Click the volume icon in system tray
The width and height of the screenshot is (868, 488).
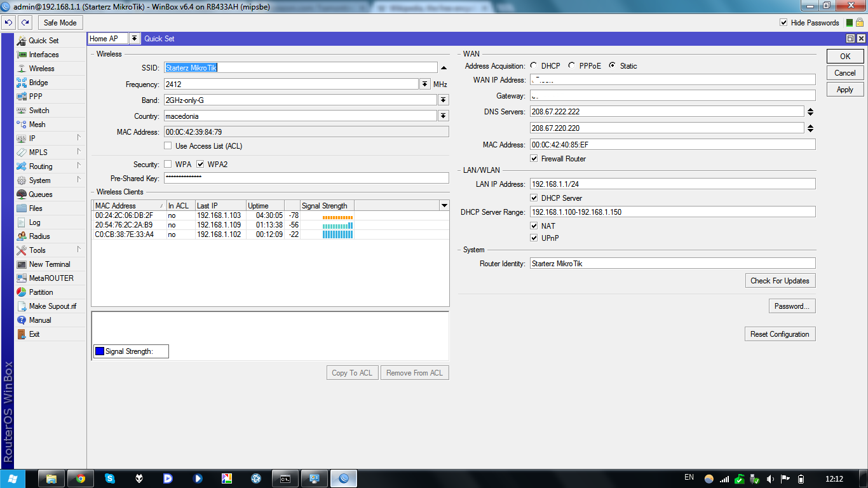(770, 479)
